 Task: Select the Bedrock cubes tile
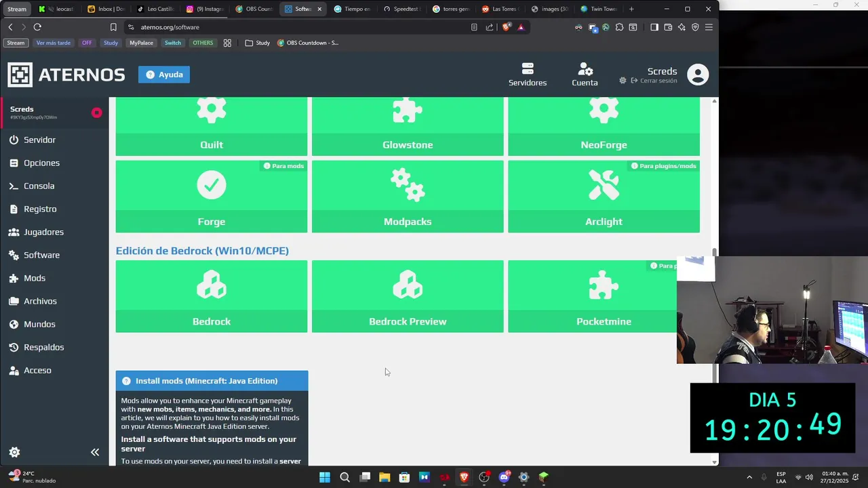[x=211, y=296]
